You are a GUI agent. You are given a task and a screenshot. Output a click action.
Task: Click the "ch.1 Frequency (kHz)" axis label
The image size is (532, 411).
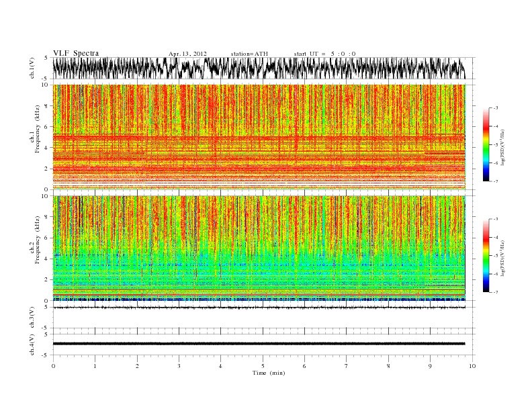35,129
